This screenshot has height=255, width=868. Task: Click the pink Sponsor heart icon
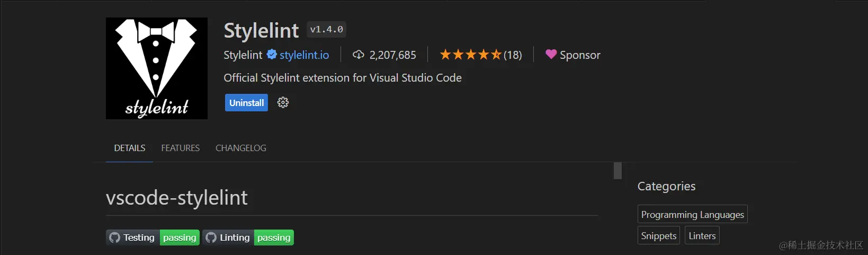pyautogui.click(x=551, y=54)
